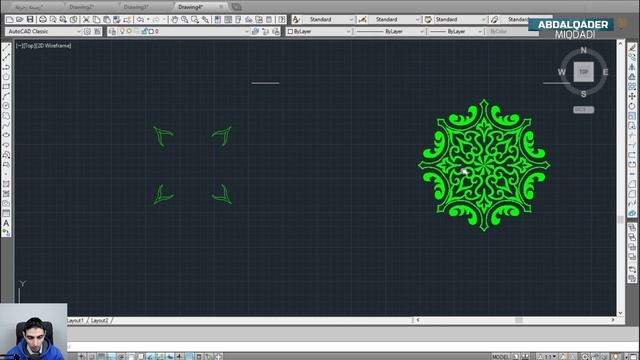Switch to the Drawing2 tab
640x360 pixels.
(x=82, y=7)
